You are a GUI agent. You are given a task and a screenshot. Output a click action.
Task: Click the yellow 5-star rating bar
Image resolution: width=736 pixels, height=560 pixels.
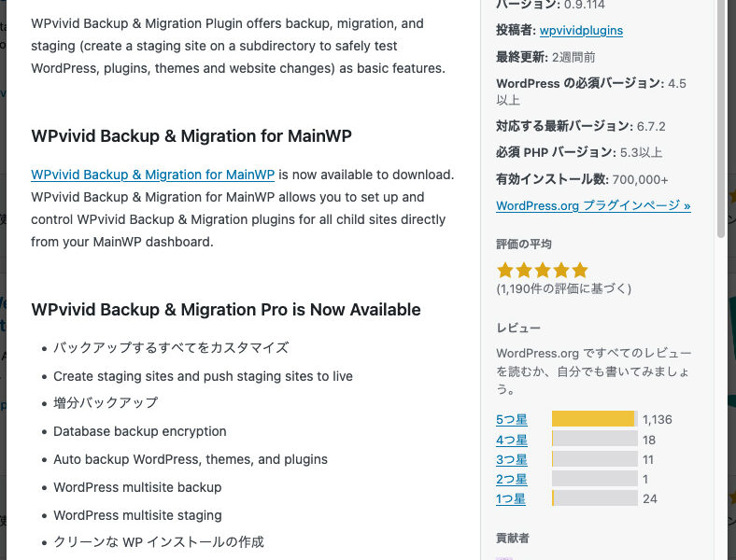tap(595, 419)
